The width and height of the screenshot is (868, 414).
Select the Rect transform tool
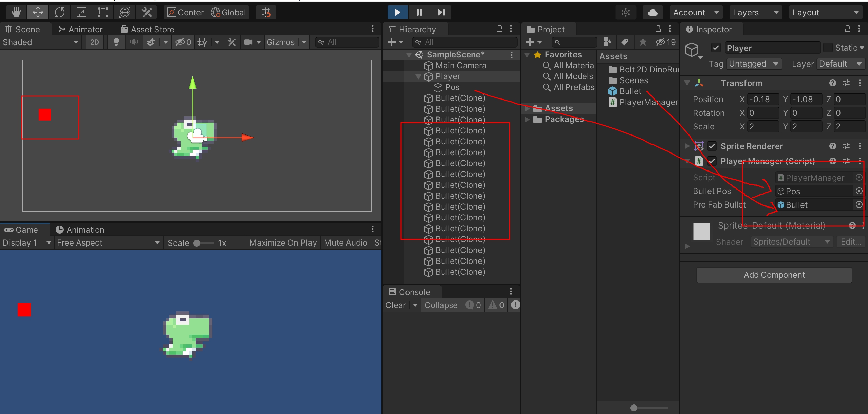(103, 13)
